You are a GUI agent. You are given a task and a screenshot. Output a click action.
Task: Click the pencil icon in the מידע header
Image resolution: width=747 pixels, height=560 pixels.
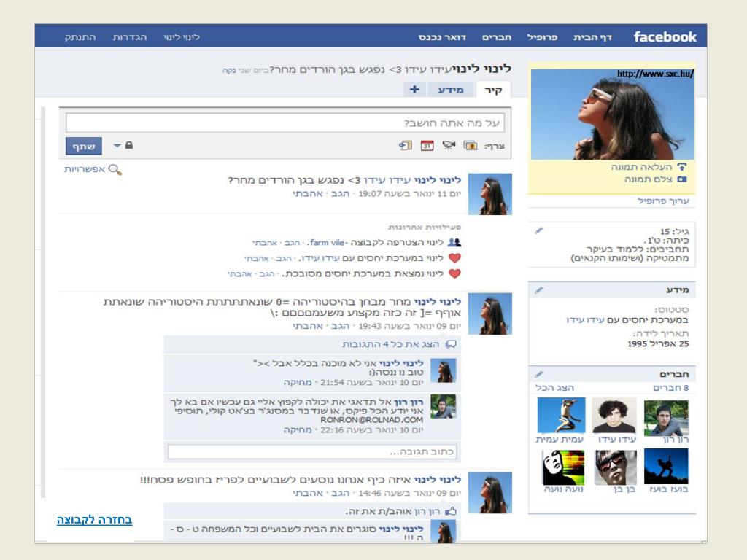point(539,290)
